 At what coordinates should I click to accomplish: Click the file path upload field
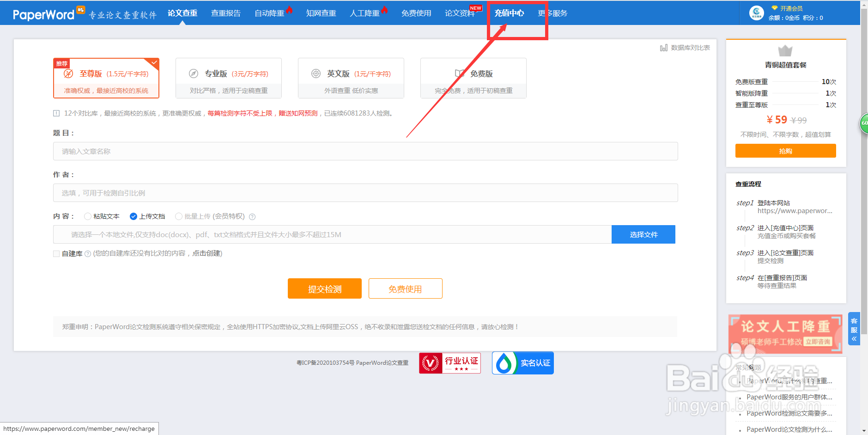click(332, 234)
